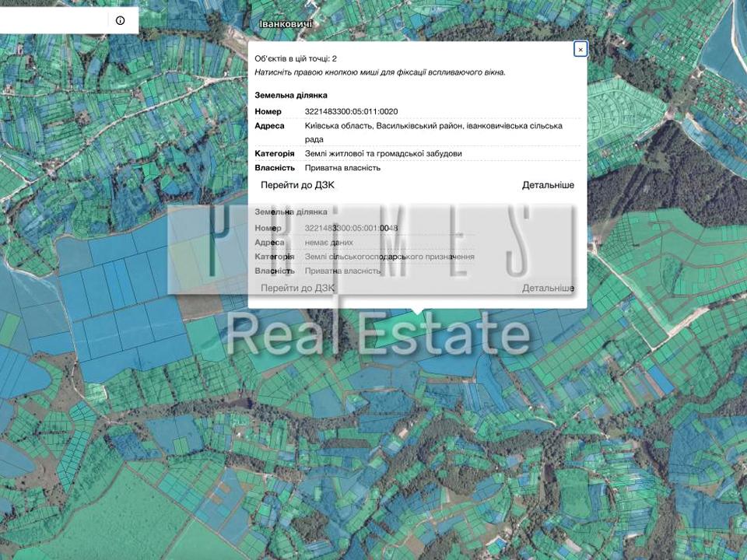Open 'Перейти до ДЗК' for parcel 05:011:0020

pos(297,185)
